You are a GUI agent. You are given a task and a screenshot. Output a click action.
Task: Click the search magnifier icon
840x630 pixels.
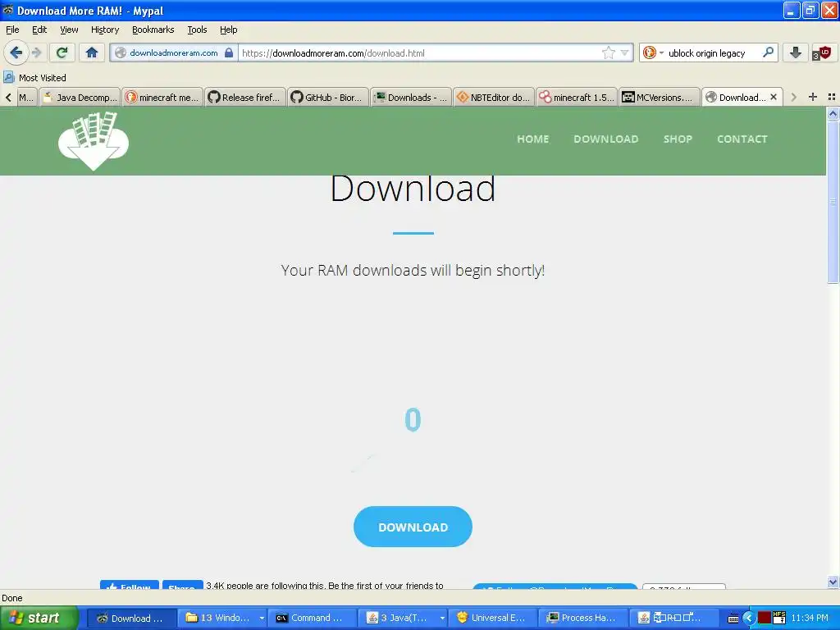768,52
